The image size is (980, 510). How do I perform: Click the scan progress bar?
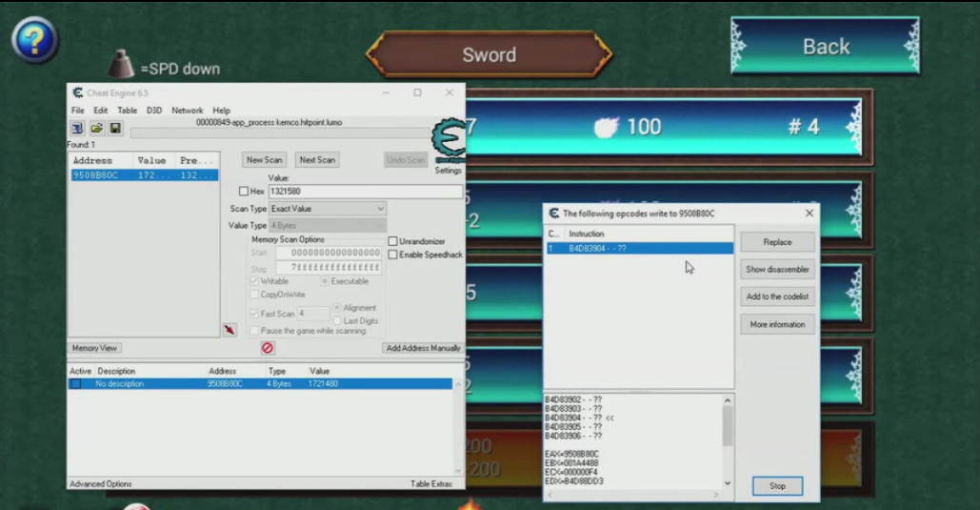[x=281, y=133]
